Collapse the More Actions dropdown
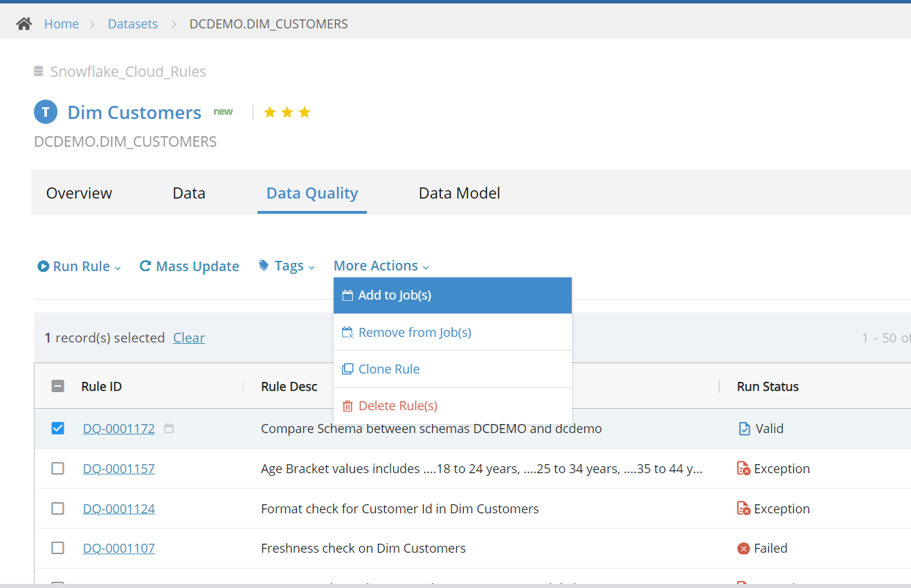This screenshot has width=911, height=588. click(381, 266)
